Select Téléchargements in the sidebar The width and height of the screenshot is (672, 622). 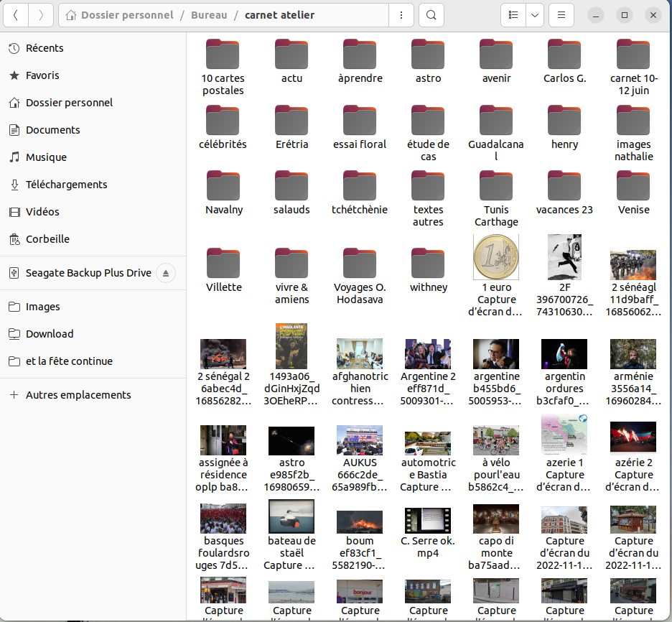point(66,185)
